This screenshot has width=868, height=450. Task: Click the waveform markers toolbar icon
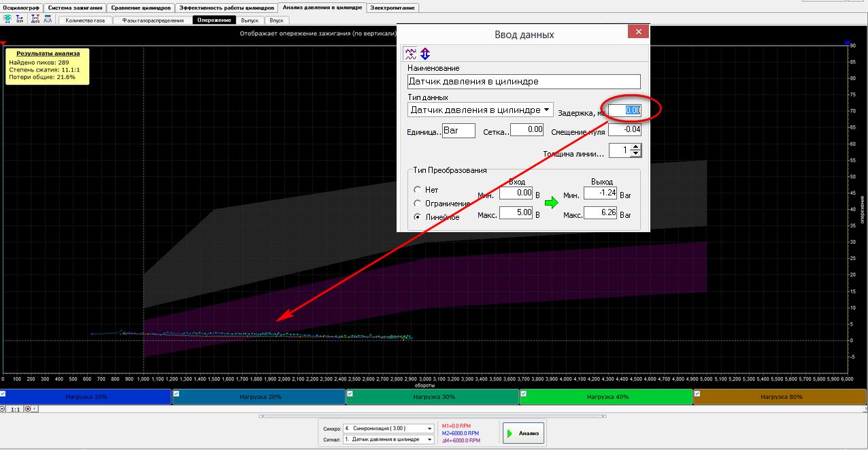48,20
